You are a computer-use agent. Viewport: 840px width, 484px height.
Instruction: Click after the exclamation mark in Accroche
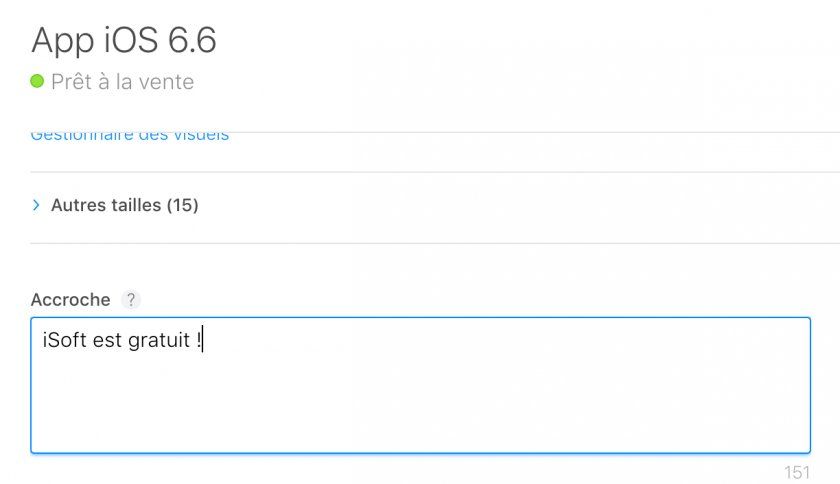tap(204, 341)
